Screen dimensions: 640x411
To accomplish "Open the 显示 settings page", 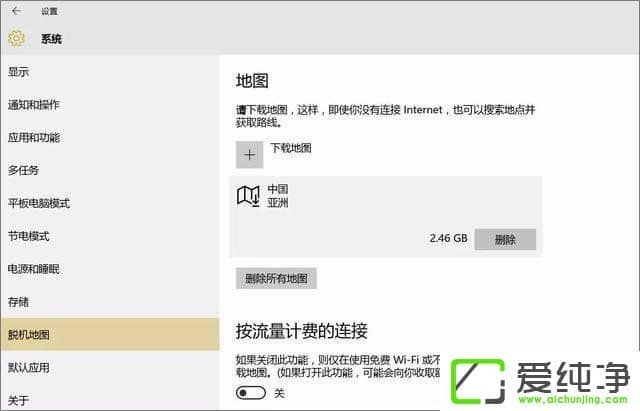I will (x=110, y=72).
